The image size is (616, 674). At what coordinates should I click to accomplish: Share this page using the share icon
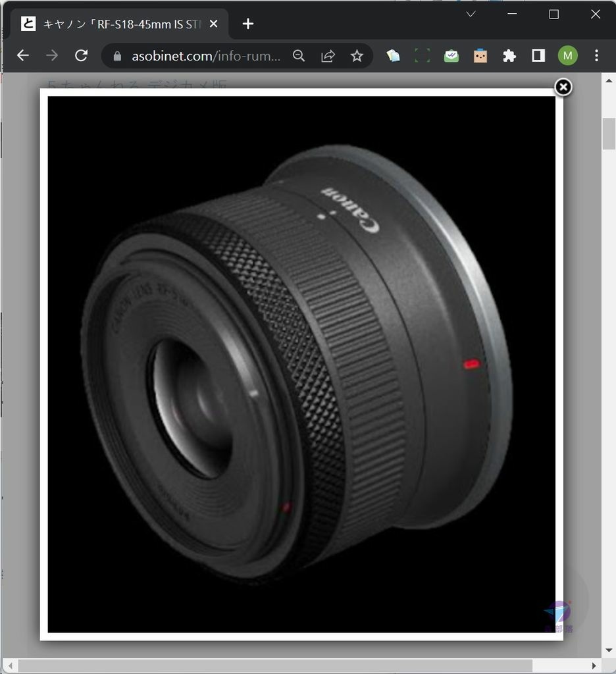(x=328, y=55)
